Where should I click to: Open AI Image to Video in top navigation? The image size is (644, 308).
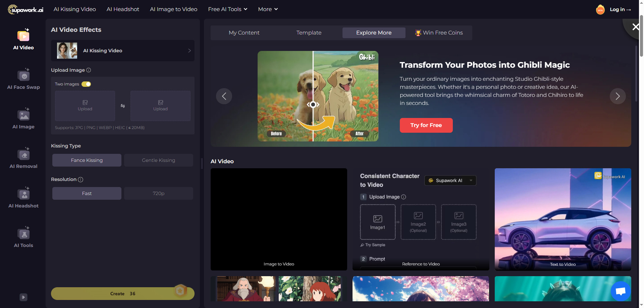[x=173, y=9]
